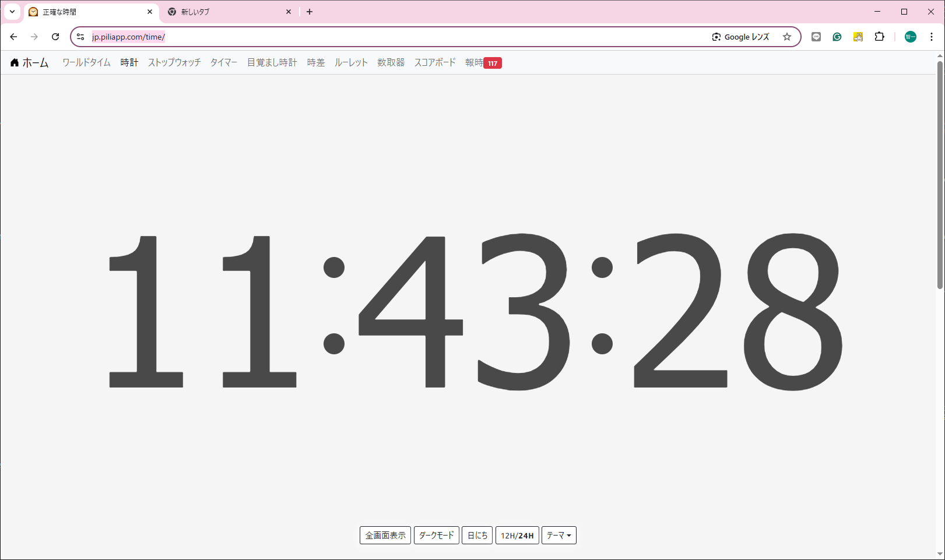Viewport: 945px width, 560px height.
Task: Go back using the back arrow
Action: point(13,37)
